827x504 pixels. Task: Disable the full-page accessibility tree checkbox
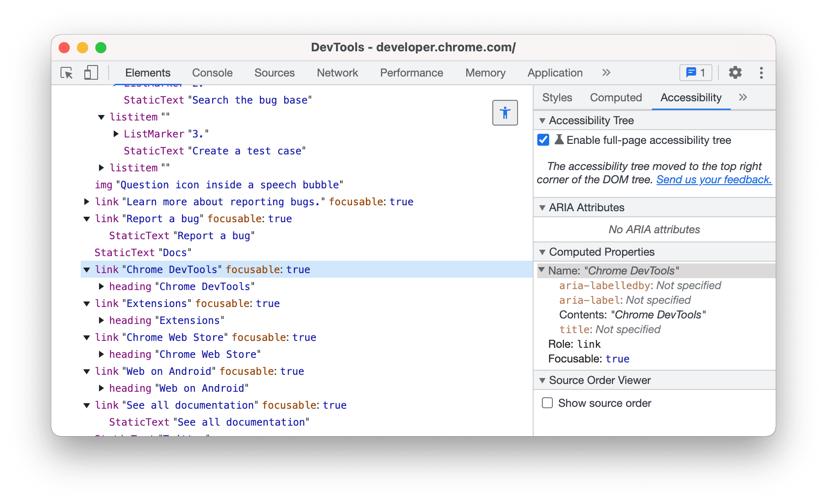pos(543,140)
